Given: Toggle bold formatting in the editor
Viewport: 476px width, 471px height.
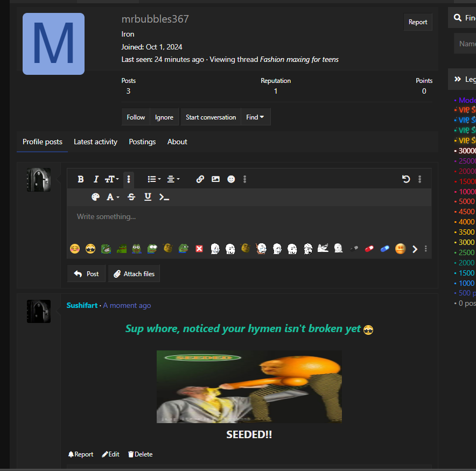Looking at the screenshot, I should click(x=81, y=179).
